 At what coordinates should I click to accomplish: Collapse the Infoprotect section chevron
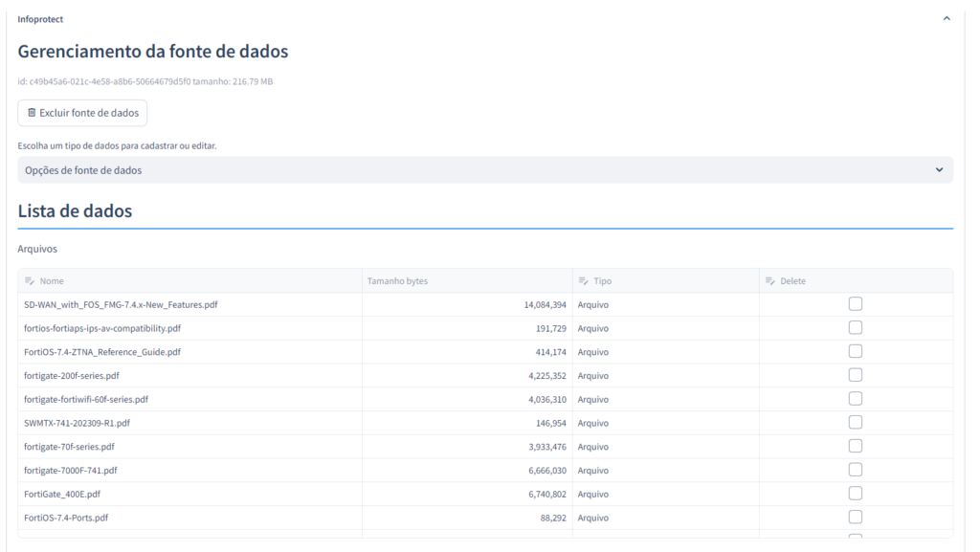point(947,19)
